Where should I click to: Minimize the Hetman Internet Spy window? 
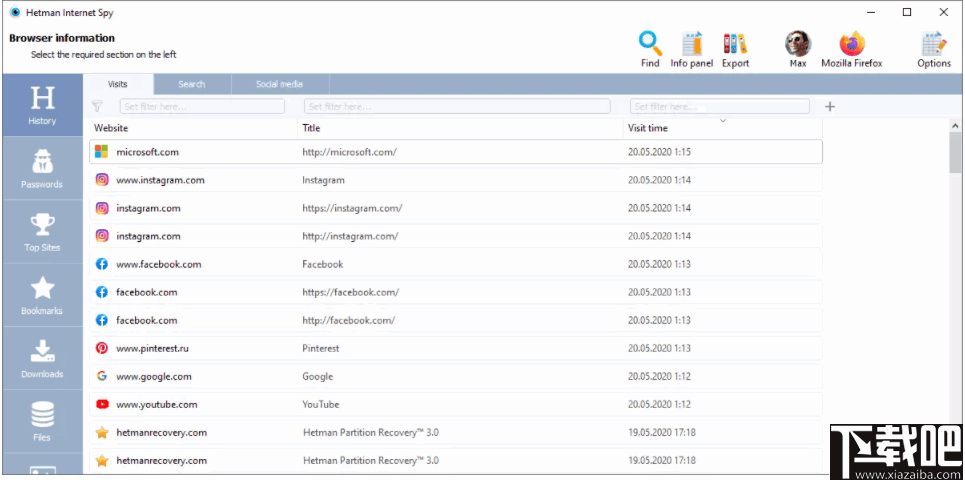tap(871, 12)
